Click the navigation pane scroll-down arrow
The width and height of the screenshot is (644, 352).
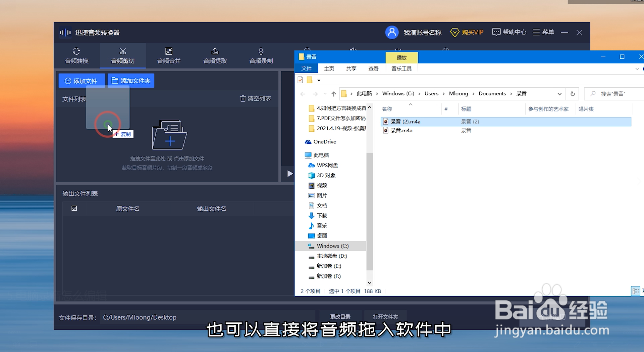369,283
